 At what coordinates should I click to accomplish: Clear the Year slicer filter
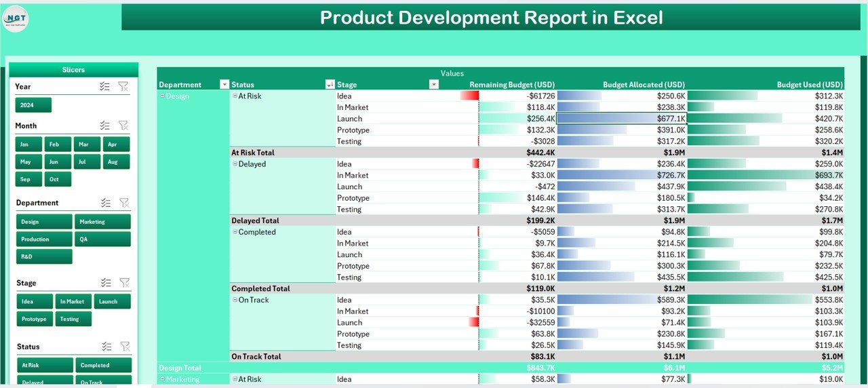(x=123, y=86)
